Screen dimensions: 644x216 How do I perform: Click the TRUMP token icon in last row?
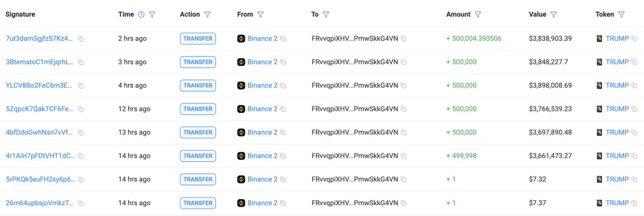(x=599, y=203)
